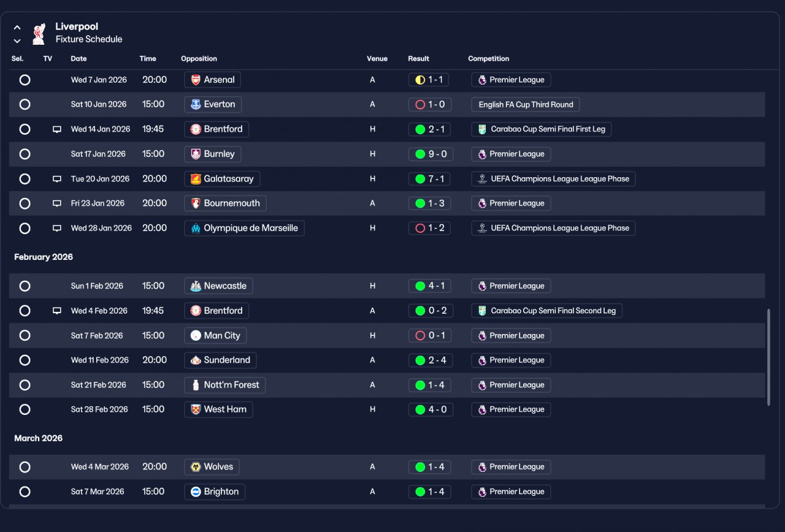
Task: Select the radio button for Brighton fixture
Action: (25, 492)
